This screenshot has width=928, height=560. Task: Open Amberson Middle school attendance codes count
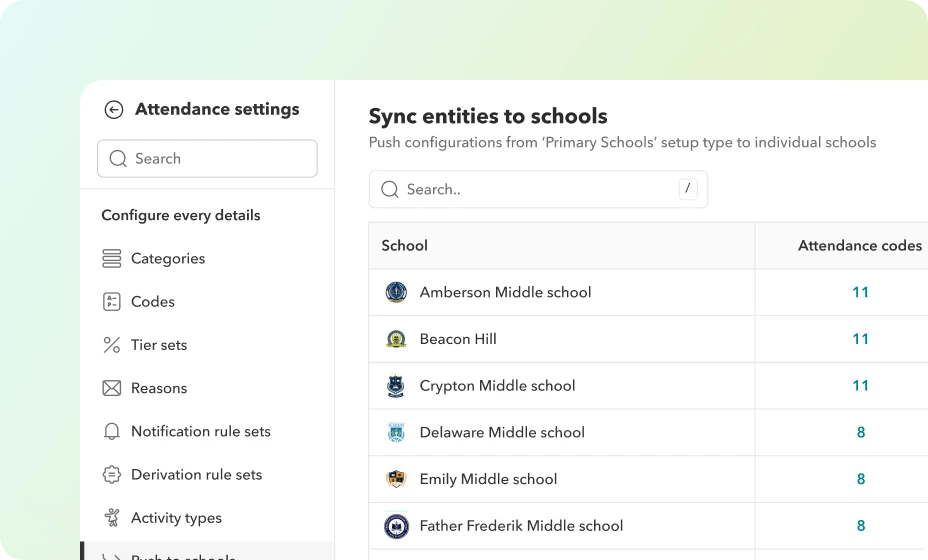point(861,292)
